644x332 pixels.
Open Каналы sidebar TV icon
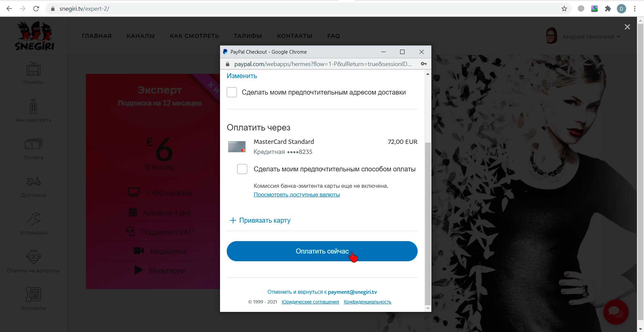pyautogui.click(x=34, y=69)
